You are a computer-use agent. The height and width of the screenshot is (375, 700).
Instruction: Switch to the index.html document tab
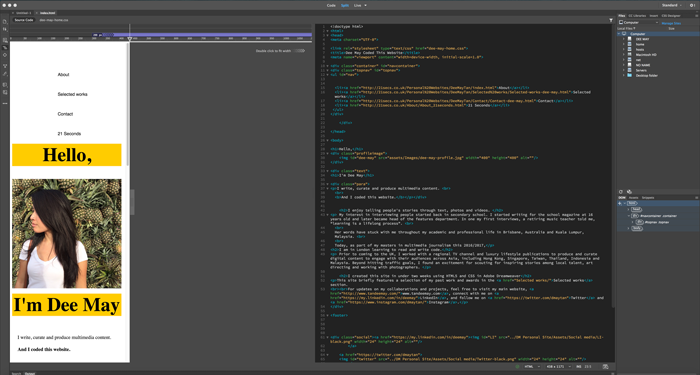[x=47, y=13]
